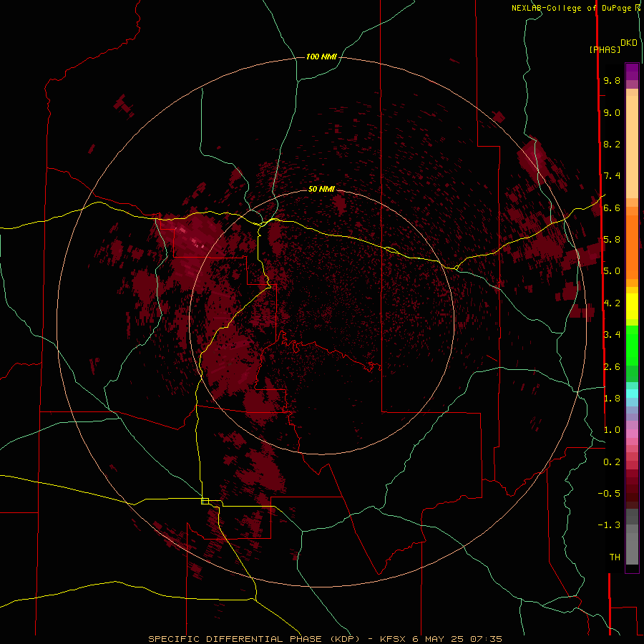Select the 4.2 value on the scale
The width and height of the screenshot is (644, 644).
tap(612, 303)
